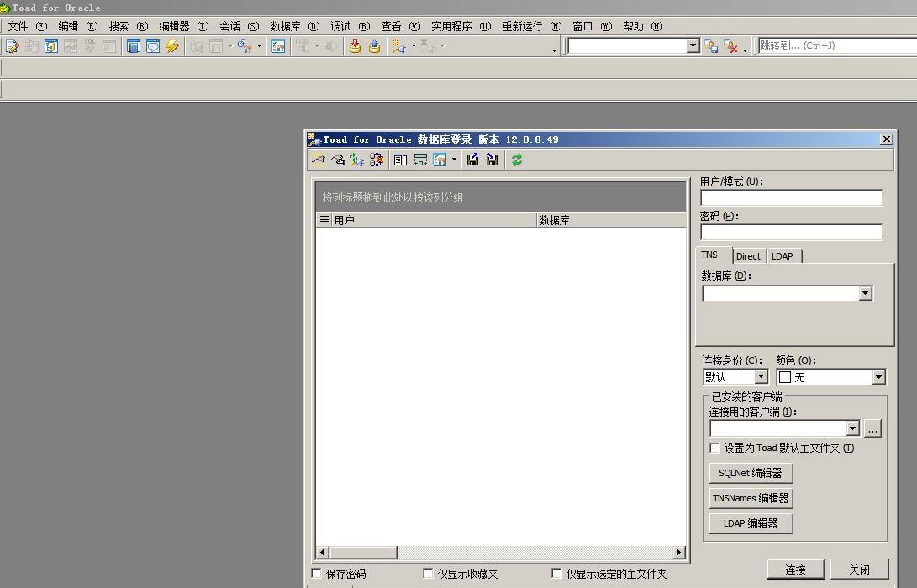Click the new connection plug icon in main toolbar
The height and width of the screenshot is (588, 917).
coord(399,46)
